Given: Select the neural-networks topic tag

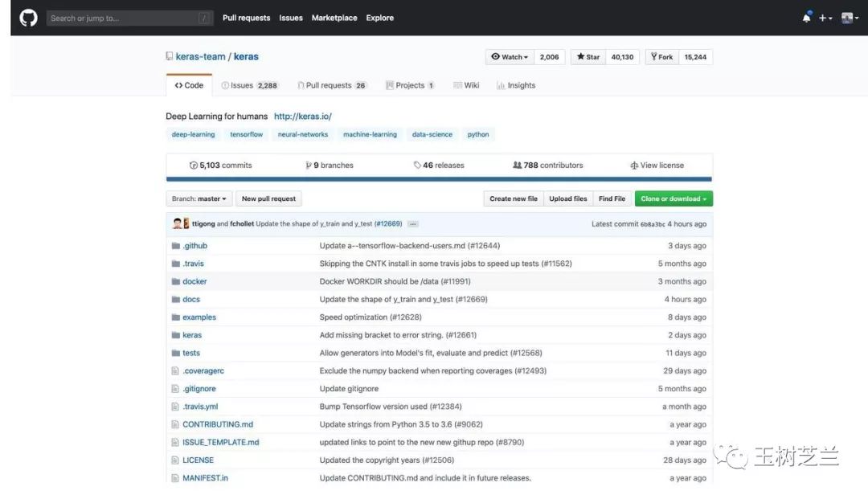Looking at the screenshot, I should (x=303, y=134).
